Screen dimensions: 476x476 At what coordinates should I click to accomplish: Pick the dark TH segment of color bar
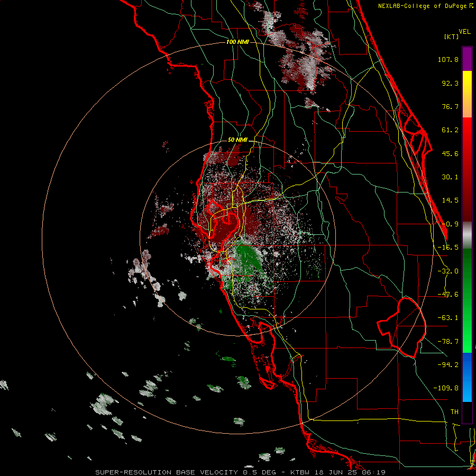pos(467,412)
